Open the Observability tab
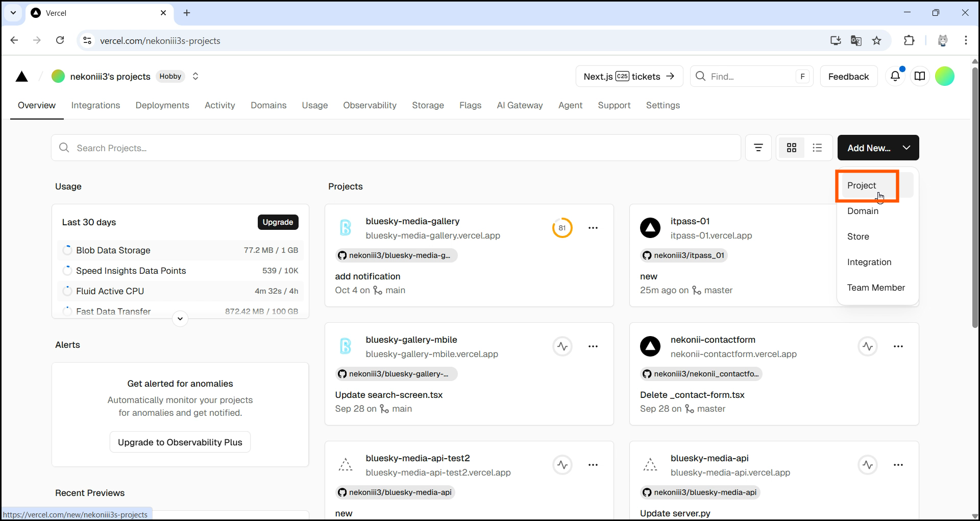 [370, 105]
